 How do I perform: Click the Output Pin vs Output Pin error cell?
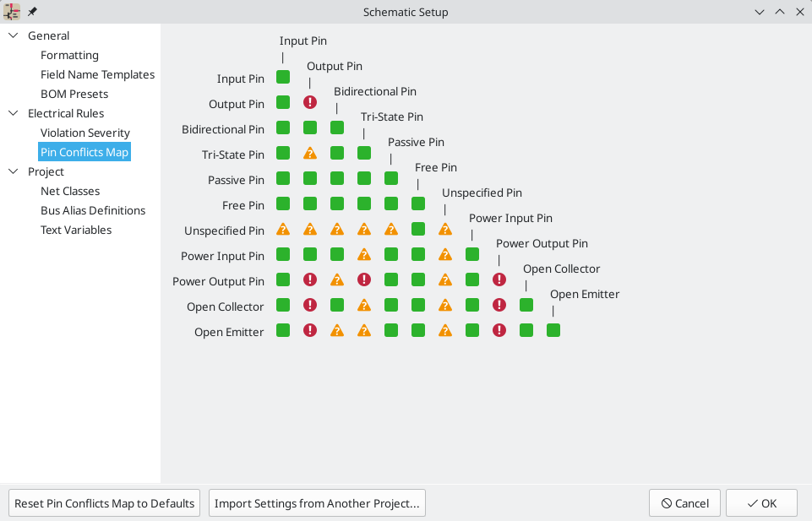[x=310, y=102]
